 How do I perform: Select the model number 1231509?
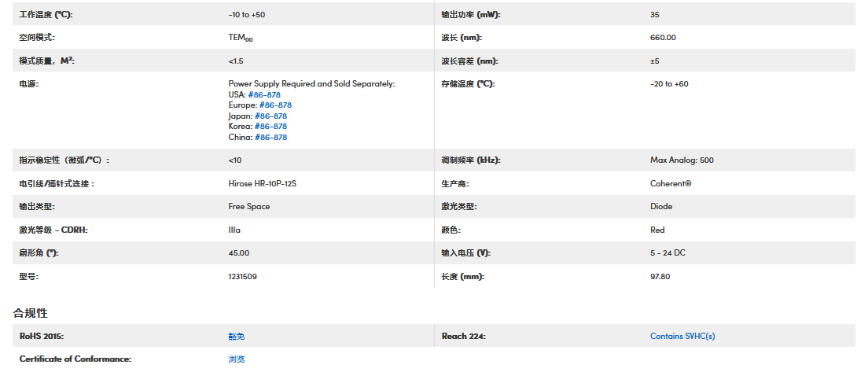[x=242, y=277]
